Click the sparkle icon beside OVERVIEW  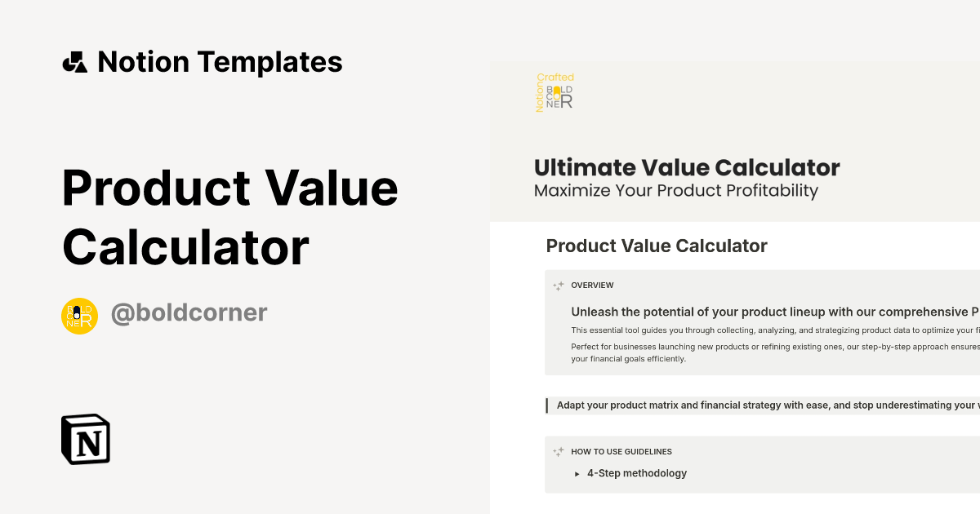(x=559, y=286)
